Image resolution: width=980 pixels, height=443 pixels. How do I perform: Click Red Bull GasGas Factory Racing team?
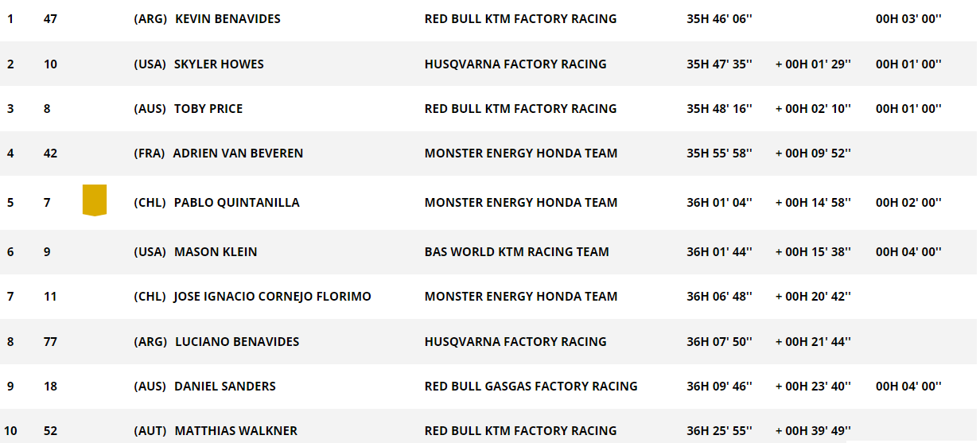click(x=531, y=386)
